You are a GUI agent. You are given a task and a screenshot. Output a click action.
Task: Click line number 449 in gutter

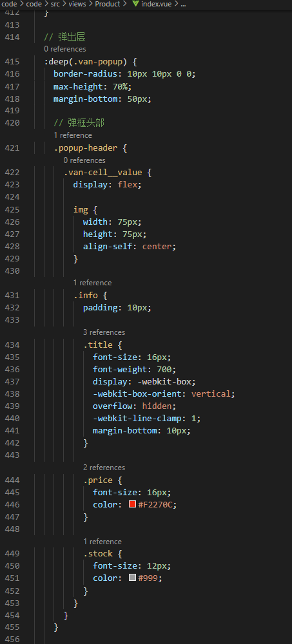[12, 554]
